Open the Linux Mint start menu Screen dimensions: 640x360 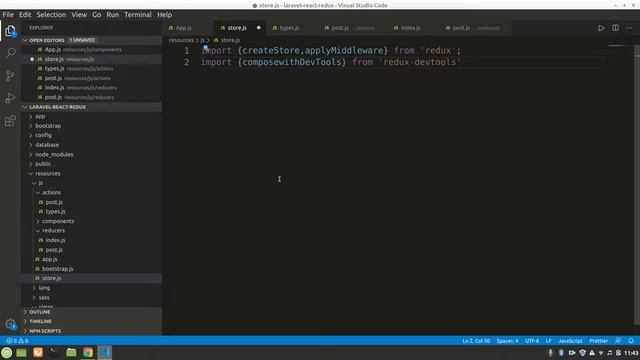click(x=7, y=352)
